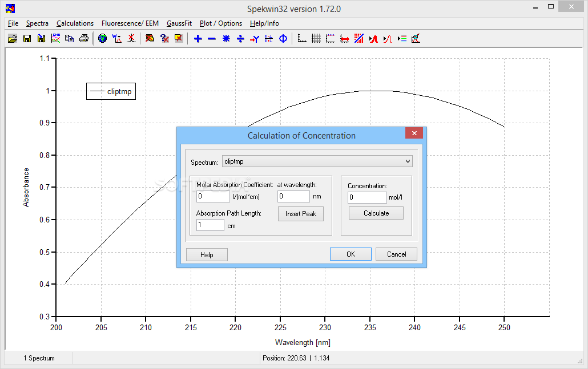Click the globe icon in toolbar
Image resolution: width=588 pixels, height=369 pixels.
102,38
